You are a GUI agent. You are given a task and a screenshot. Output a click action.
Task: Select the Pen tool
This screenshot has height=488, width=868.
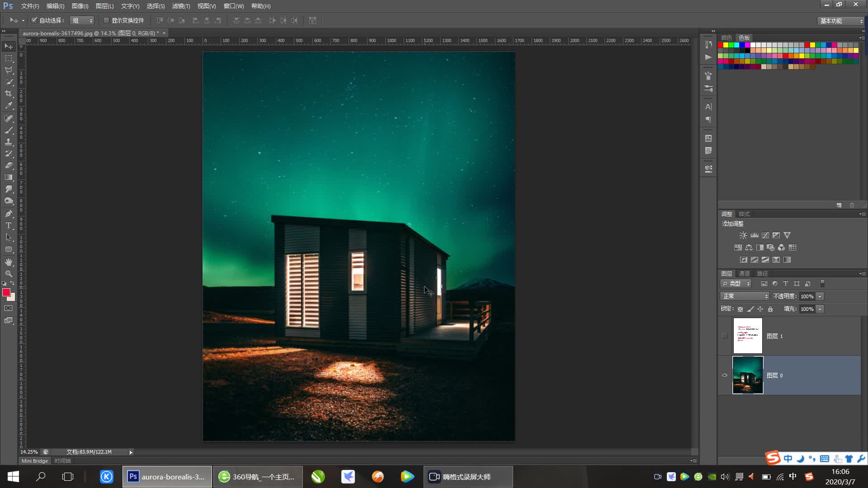pyautogui.click(x=9, y=213)
